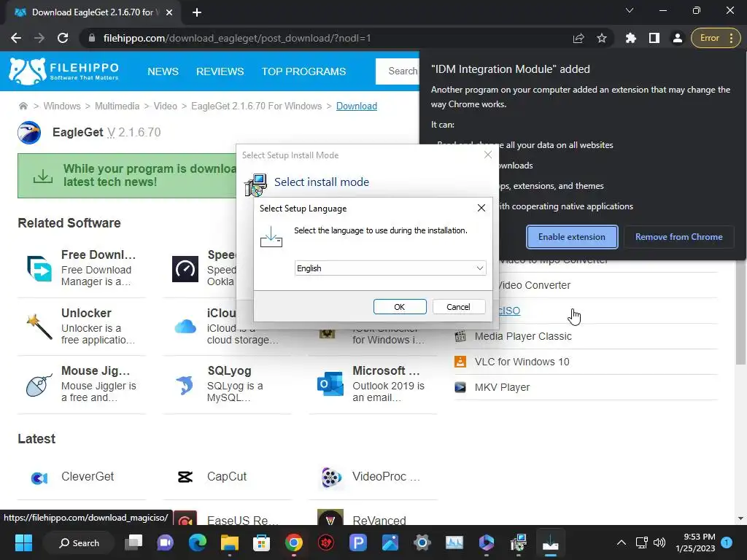The height and width of the screenshot is (560, 747).
Task: Open Media Player Classic link
Action: point(522,336)
